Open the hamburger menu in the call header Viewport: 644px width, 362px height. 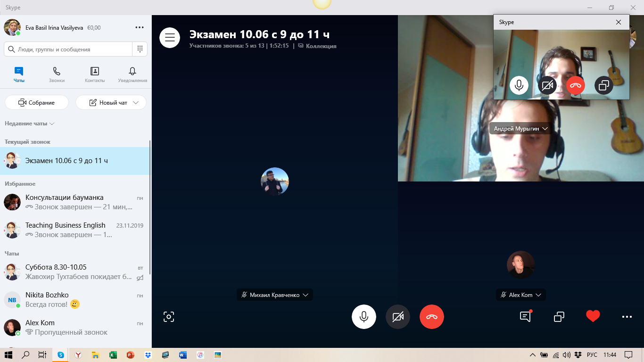(x=170, y=38)
